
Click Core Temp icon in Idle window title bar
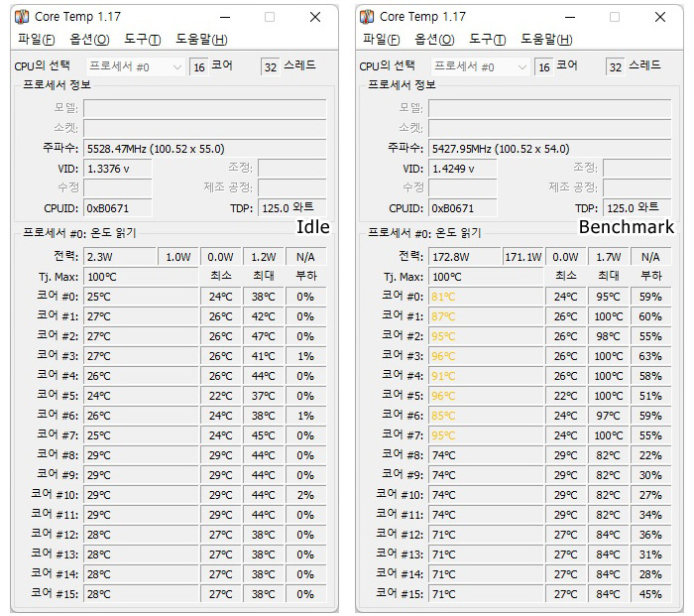[x=22, y=17]
